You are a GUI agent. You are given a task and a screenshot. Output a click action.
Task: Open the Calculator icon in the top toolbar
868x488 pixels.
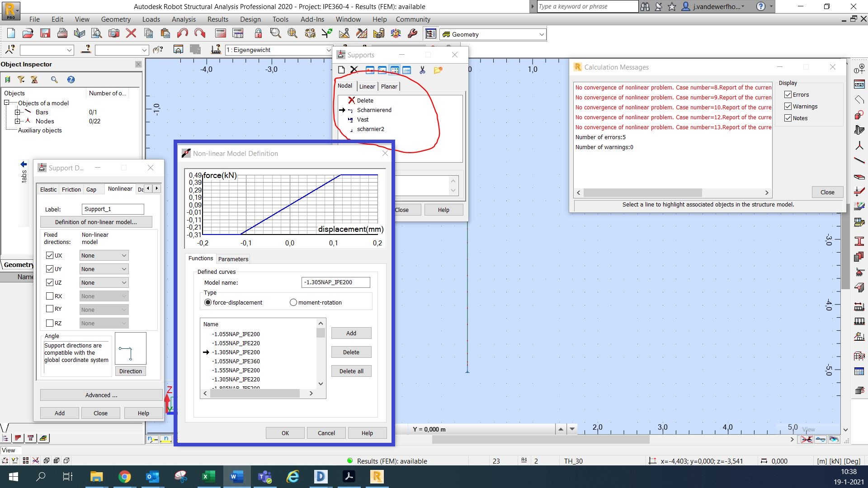[221, 33]
